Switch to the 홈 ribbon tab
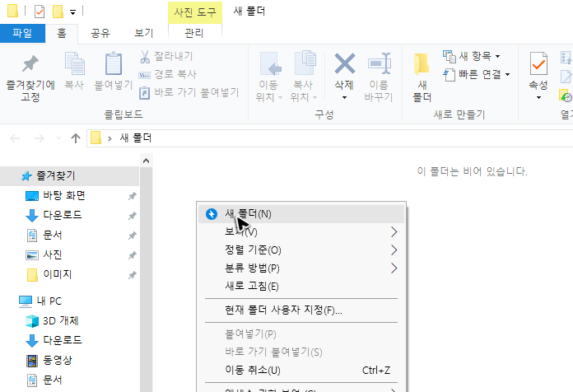The height and width of the screenshot is (392, 573). click(x=62, y=33)
